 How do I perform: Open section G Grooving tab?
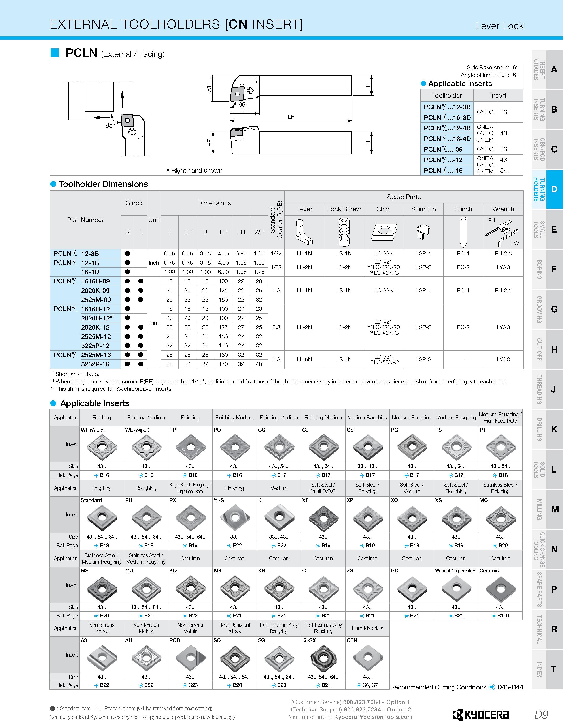(547, 309)
